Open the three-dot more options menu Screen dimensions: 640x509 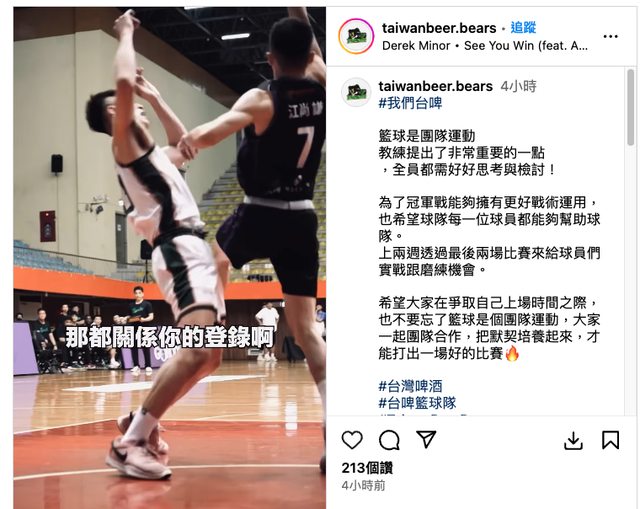pyautogui.click(x=610, y=37)
